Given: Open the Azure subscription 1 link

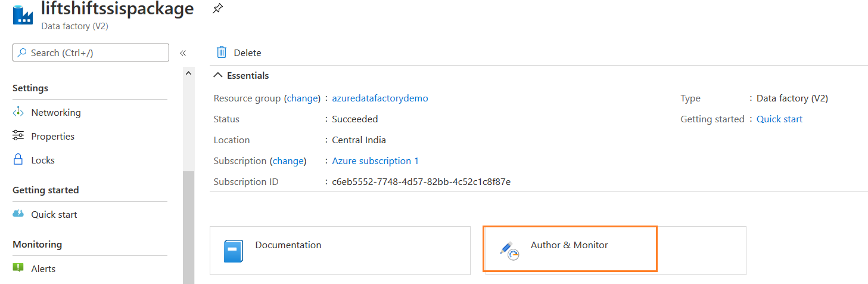Looking at the screenshot, I should tap(375, 160).
